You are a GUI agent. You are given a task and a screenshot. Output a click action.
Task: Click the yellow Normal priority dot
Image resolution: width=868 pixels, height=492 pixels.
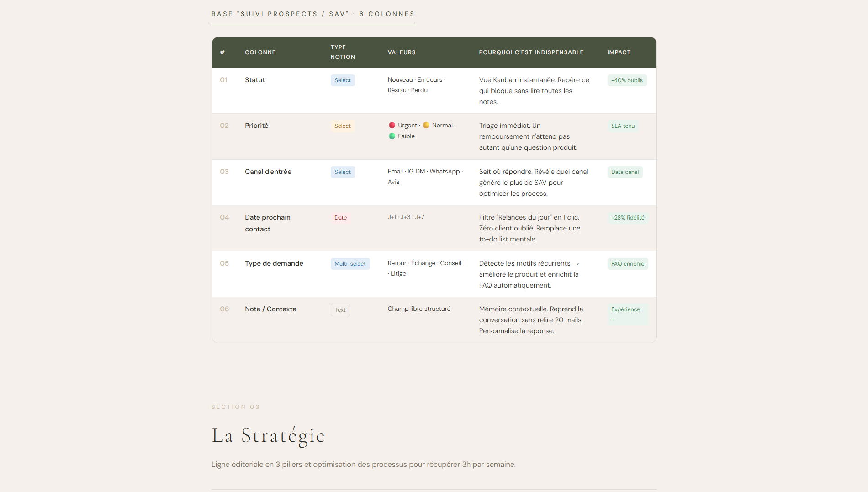pyautogui.click(x=426, y=126)
